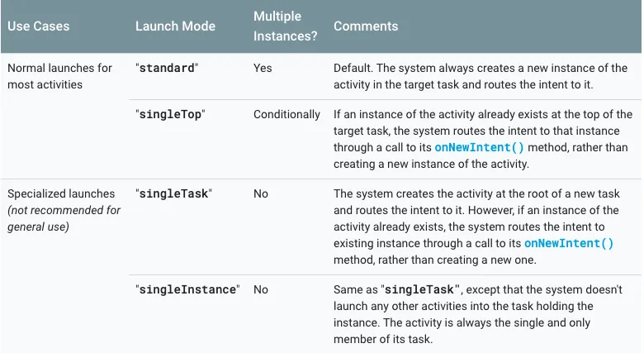644x353 pixels.
Task: Click the "singleTop" launch mode cell
Action: pyautogui.click(x=169, y=114)
